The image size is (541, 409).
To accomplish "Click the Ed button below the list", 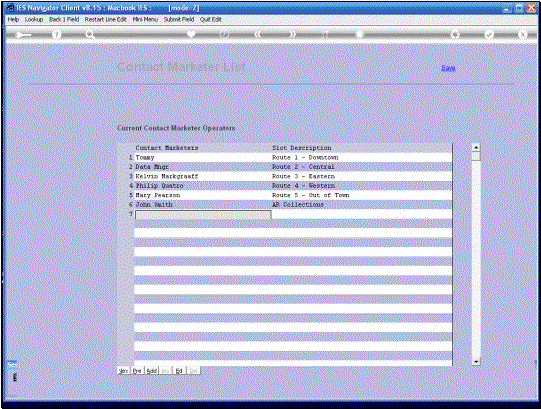I will tap(179, 371).
